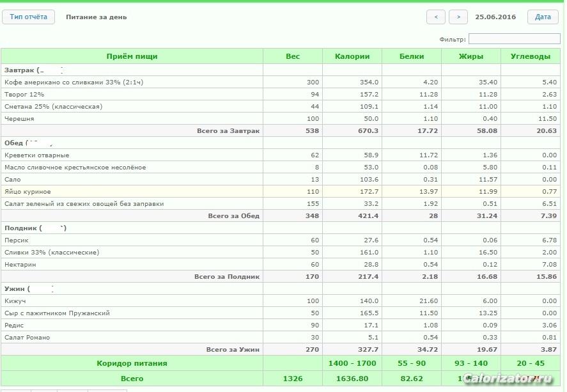This screenshot has height=392, width=567.
Task: Select the Завтрак meal group row
Action: tap(281, 70)
